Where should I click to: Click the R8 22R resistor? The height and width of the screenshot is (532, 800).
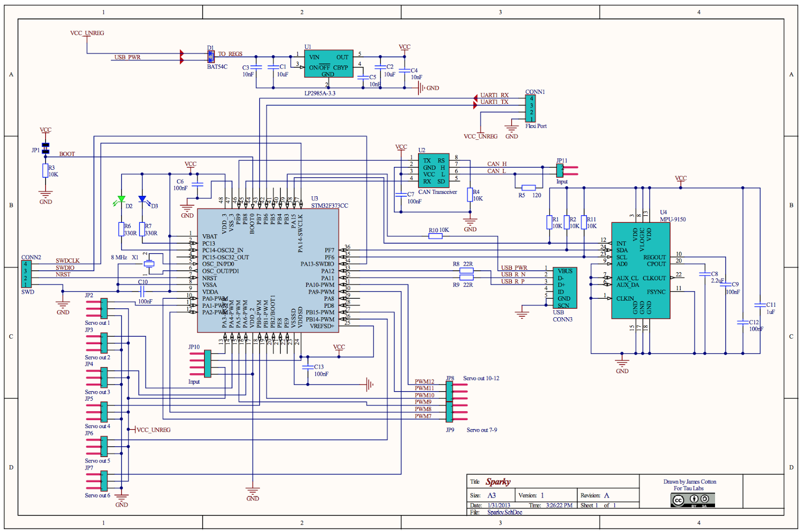point(466,271)
